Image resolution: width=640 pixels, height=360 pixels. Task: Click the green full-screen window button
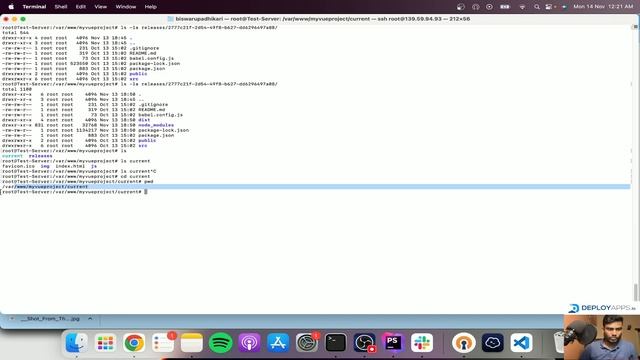pyautogui.click(x=23, y=19)
